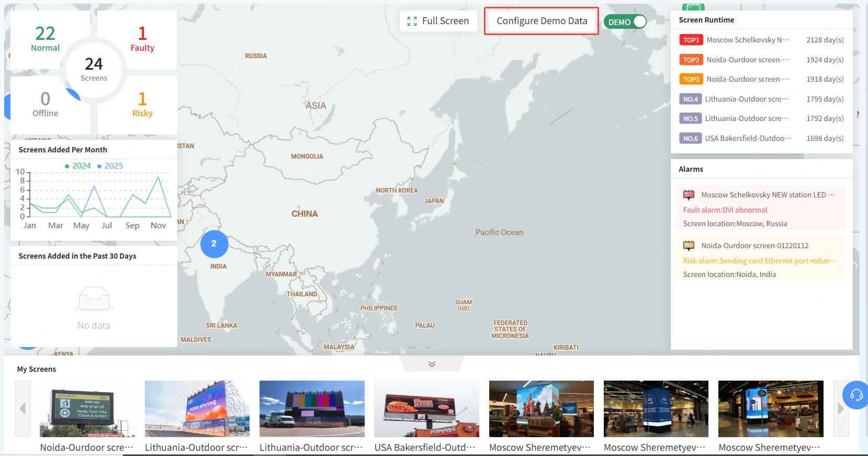The height and width of the screenshot is (456, 868).
Task: Click the 1792 day(s) runtime value
Action: tap(825, 118)
